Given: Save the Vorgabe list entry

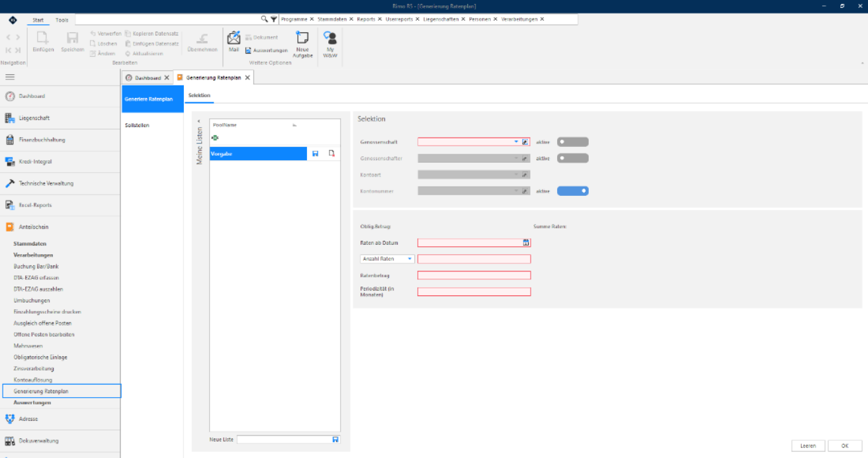Looking at the screenshot, I should 316,154.
